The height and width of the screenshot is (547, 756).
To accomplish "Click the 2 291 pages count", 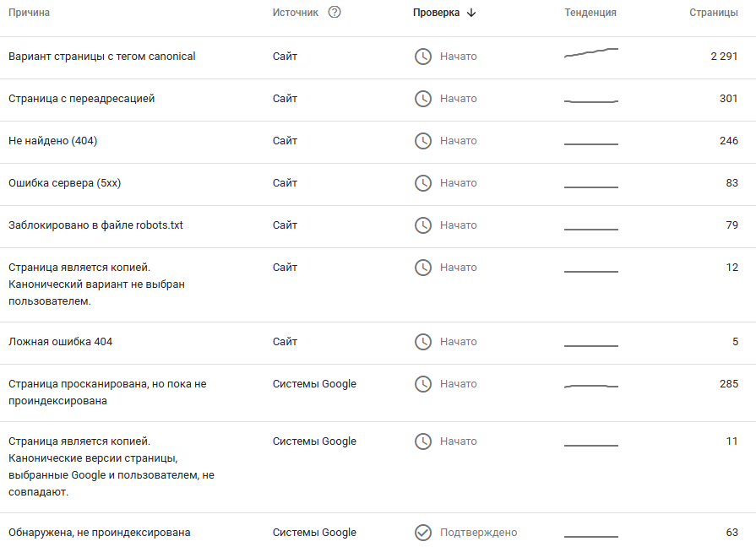I will click(x=724, y=57).
